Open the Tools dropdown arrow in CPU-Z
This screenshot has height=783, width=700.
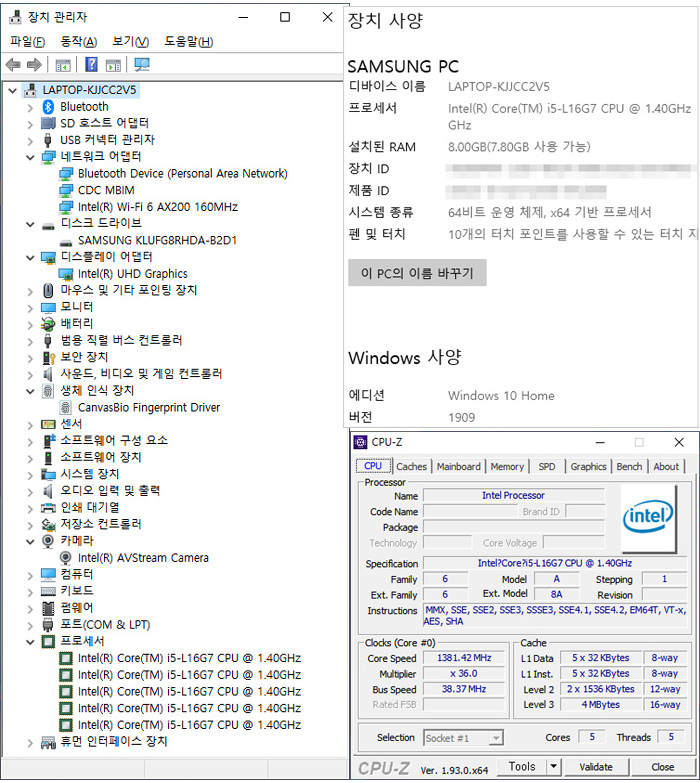pyautogui.click(x=553, y=766)
